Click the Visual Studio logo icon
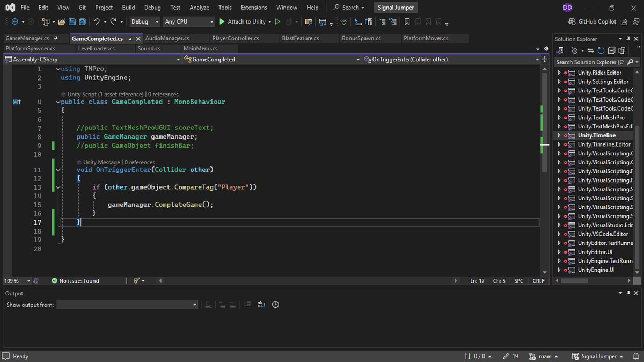644x362 pixels. pyautogui.click(x=10, y=8)
